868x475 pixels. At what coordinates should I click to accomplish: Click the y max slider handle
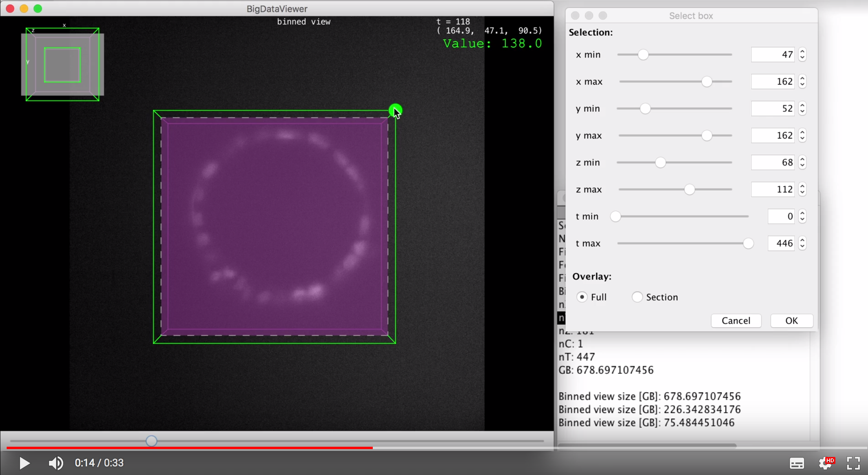coord(707,135)
